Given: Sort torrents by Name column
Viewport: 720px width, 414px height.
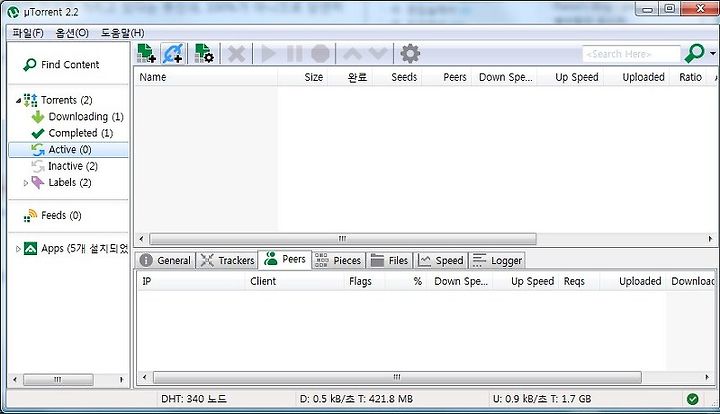Looking at the screenshot, I should 206,77.
